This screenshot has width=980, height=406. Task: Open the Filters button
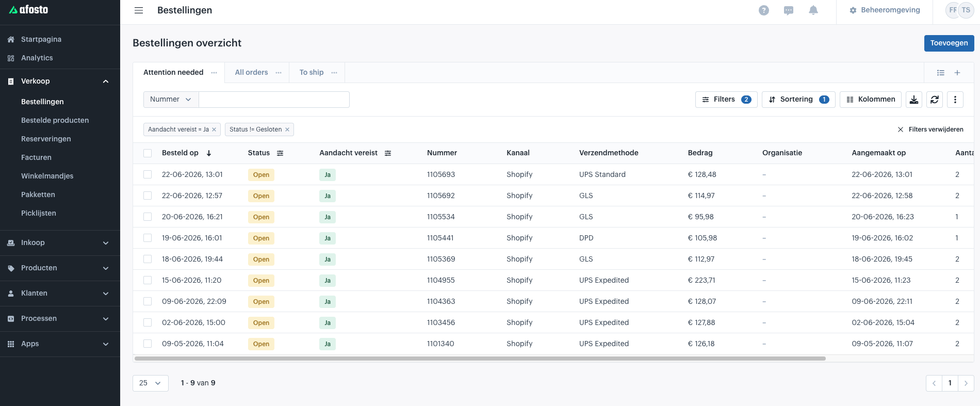[x=726, y=100]
